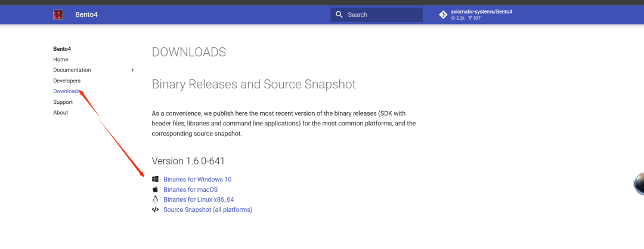
Task: Click the git repository diamond icon
Action: click(443, 15)
